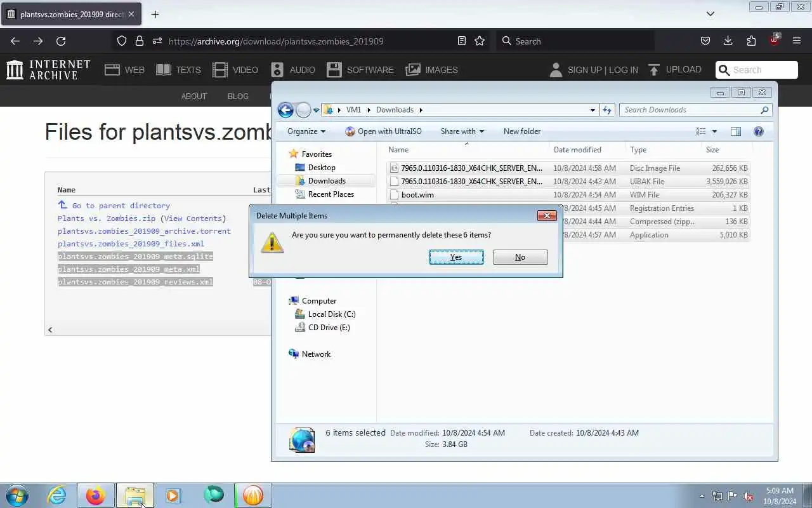
Task: Click the archive.org URL in the address bar
Action: (x=276, y=41)
